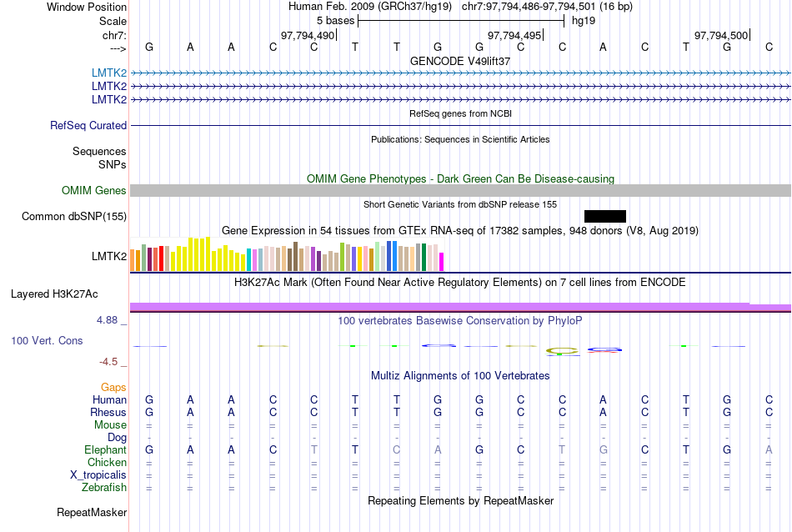
Task: Select the Elephant alignment row label
Action: tap(105, 449)
